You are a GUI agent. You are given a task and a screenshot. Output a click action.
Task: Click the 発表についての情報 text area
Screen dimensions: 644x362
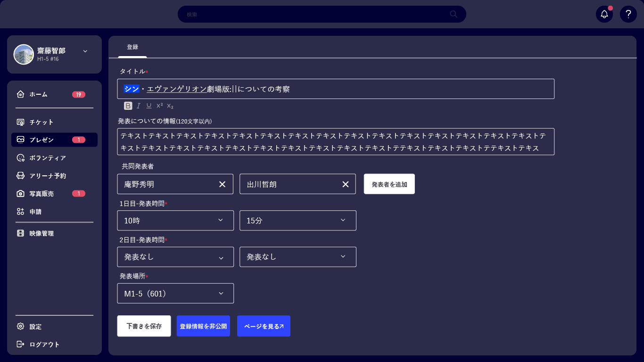(336, 141)
